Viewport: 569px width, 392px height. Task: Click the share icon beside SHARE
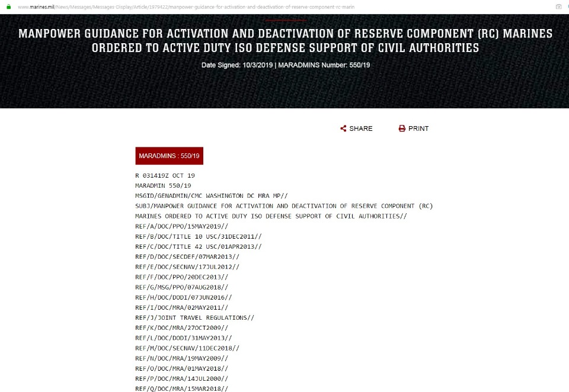[343, 128]
